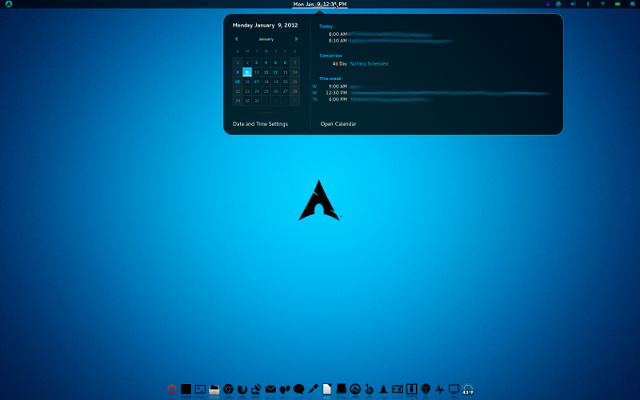Screen dimensions: 640x400
Task: Go to next month in calendar
Action: [296, 39]
